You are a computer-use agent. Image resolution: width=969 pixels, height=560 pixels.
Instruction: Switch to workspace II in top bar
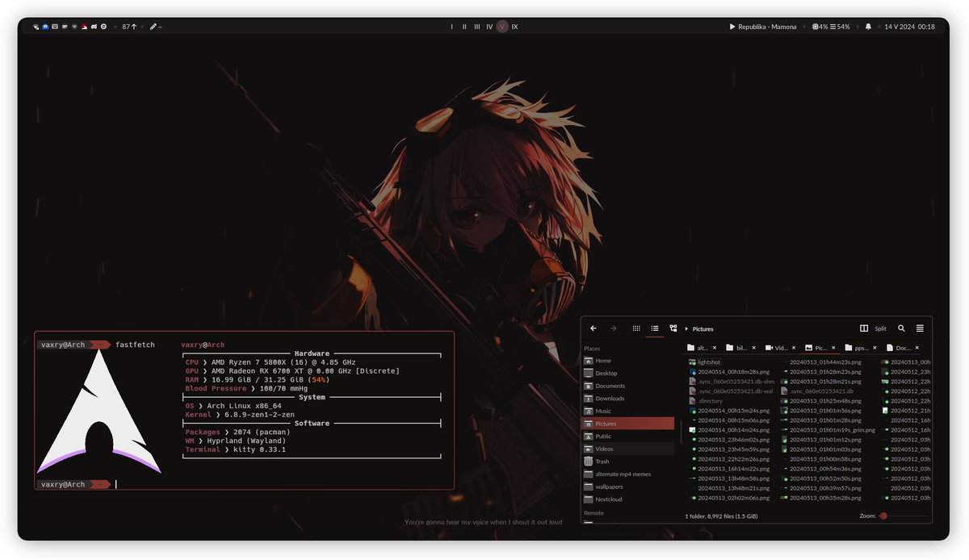(x=464, y=27)
